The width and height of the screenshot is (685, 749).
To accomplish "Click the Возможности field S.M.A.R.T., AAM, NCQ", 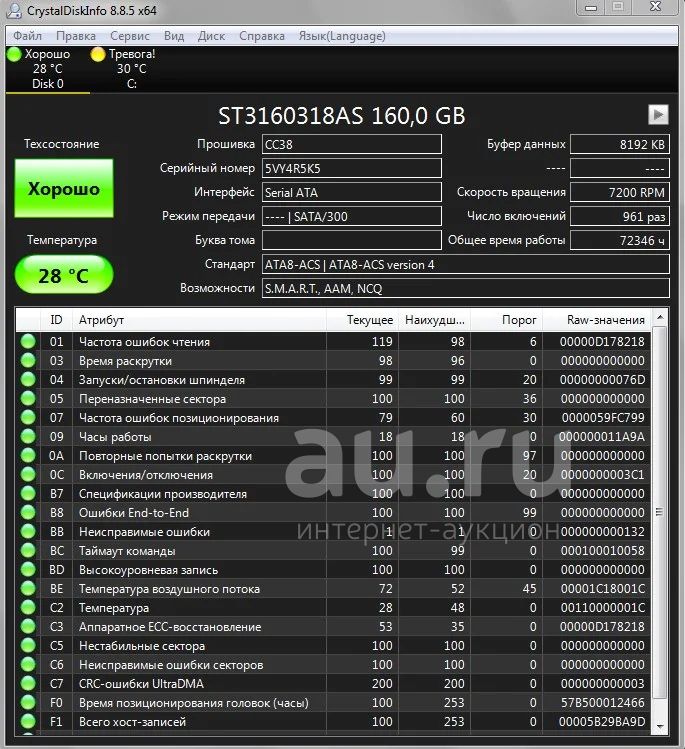I will (x=466, y=288).
